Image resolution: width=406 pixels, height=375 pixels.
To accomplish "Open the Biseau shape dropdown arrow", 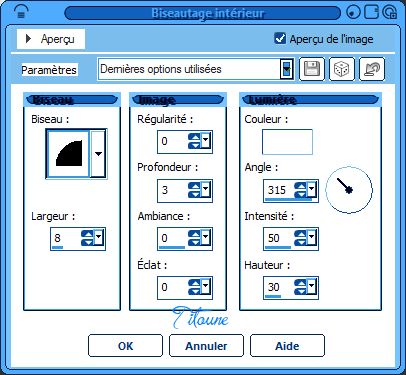I will [98, 154].
